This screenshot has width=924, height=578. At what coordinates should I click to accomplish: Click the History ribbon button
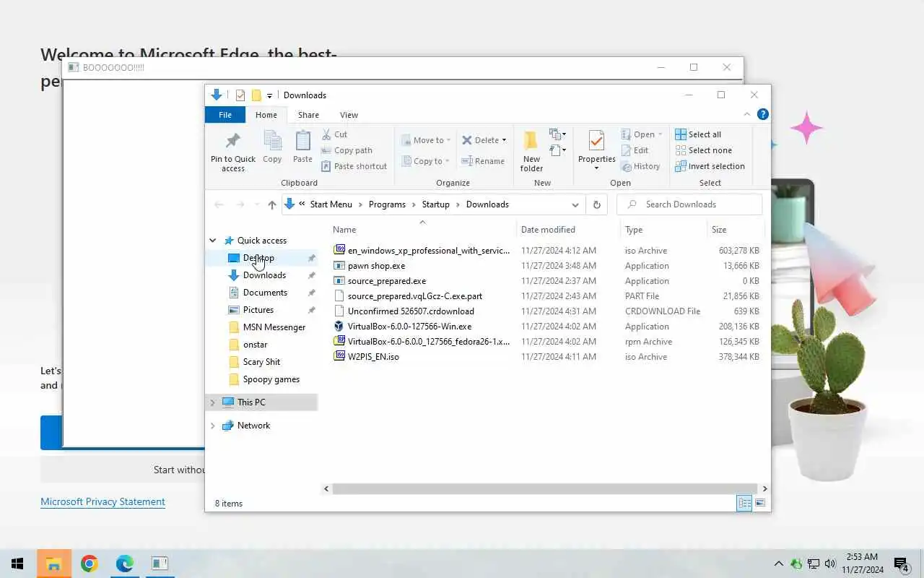click(640, 166)
